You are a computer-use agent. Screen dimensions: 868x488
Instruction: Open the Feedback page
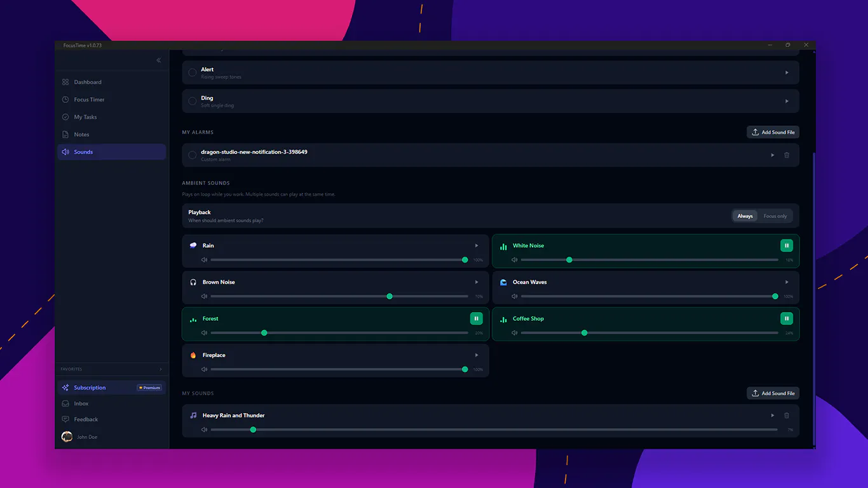111,419
